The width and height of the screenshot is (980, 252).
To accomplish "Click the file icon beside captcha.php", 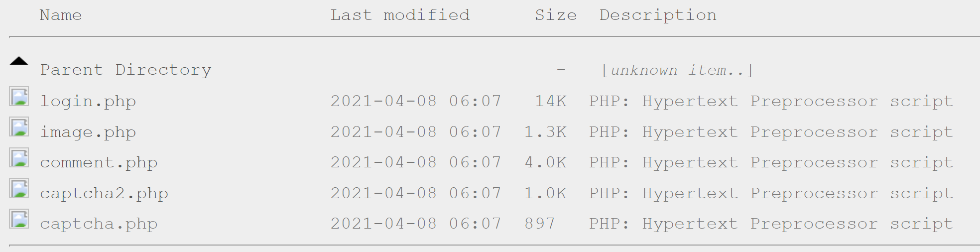I will [x=19, y=219].
